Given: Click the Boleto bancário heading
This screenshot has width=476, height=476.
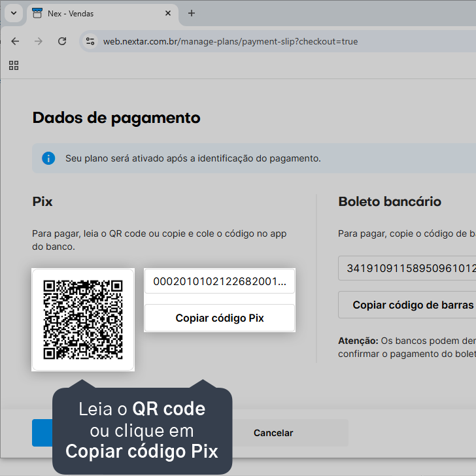Looking at the screenshot, I should (390, 201).
